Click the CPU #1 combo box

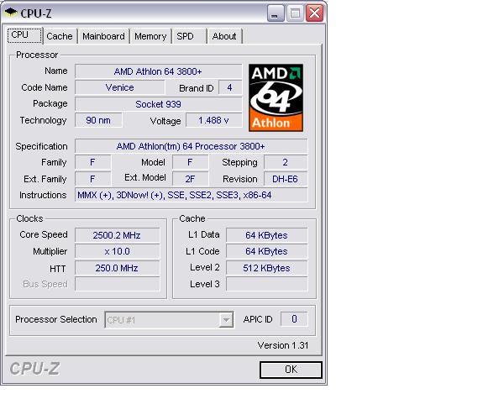[169, 320]
